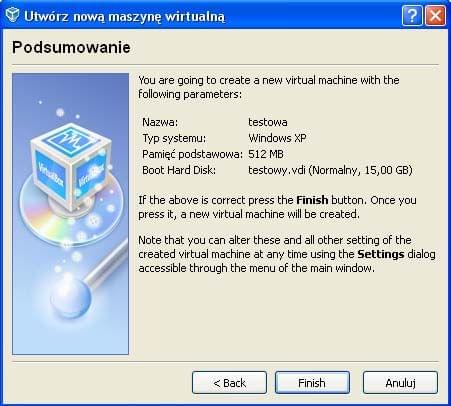Click the window title bar text
This screenshot has width=451, height=406.
pyautogui.click(x=125, y=16)
